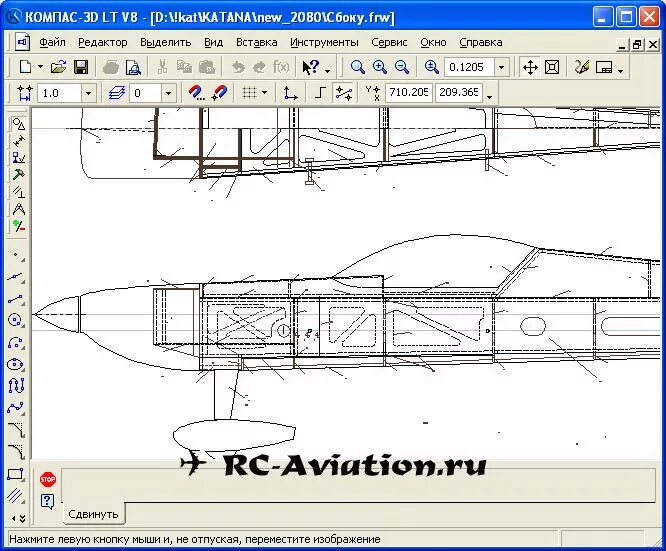The height and width of the screenshot is (551, 666).
Task: Open the f(x) variables icon
Action: coord(281,67)
